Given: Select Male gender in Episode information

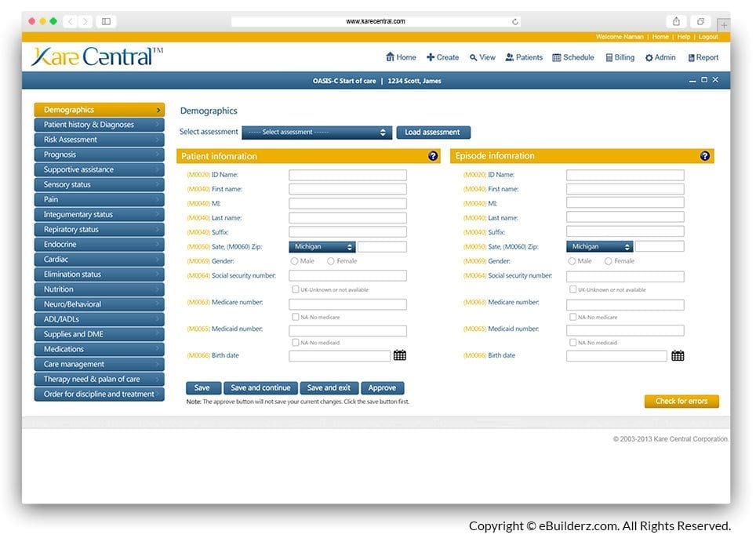Looking at the screenshot, I should pos(572,261).
